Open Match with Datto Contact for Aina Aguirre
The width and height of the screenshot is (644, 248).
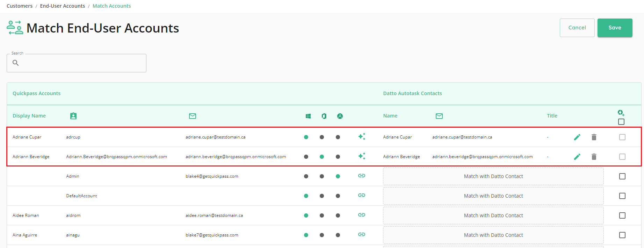pos(493,235)
